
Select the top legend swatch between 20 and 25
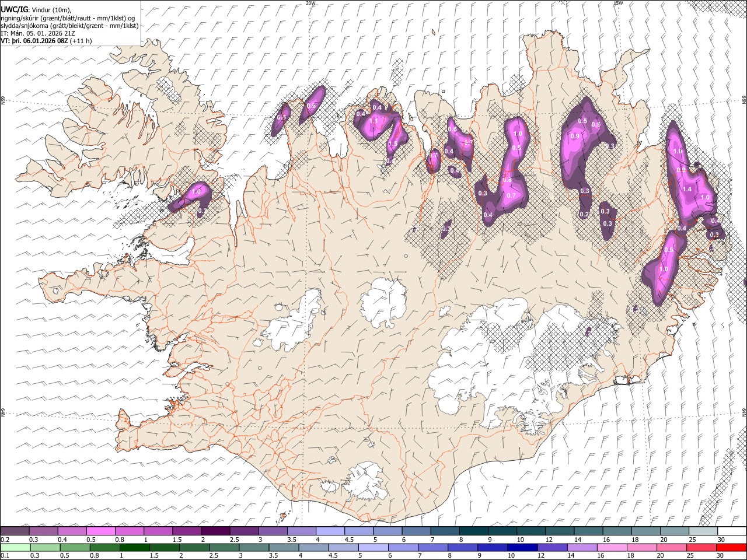674,531
